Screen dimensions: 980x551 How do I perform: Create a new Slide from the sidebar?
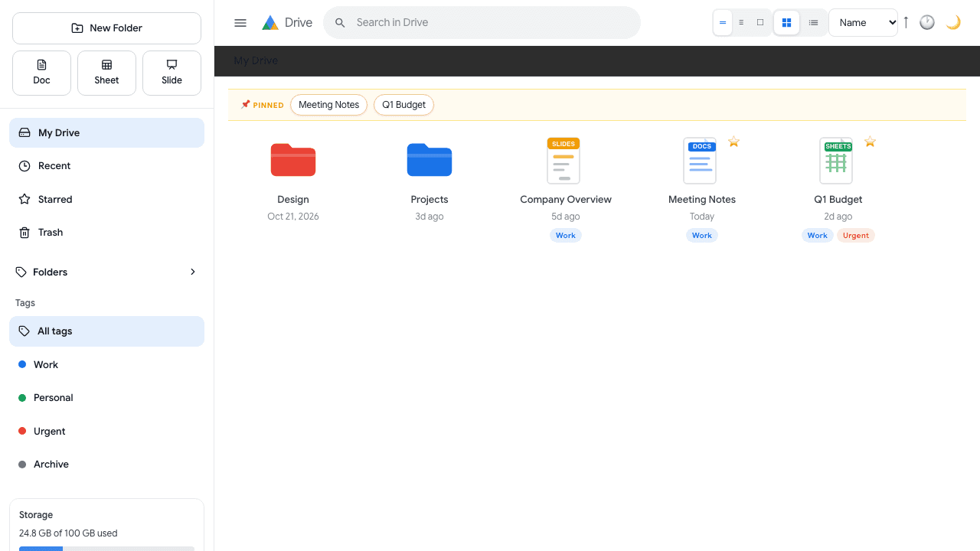(x=171, y=73)
